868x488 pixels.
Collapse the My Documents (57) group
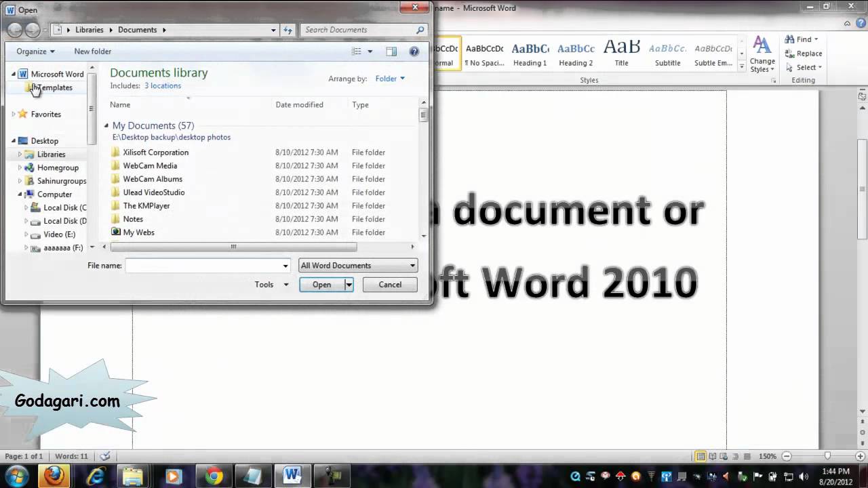(x=106, y=126)
